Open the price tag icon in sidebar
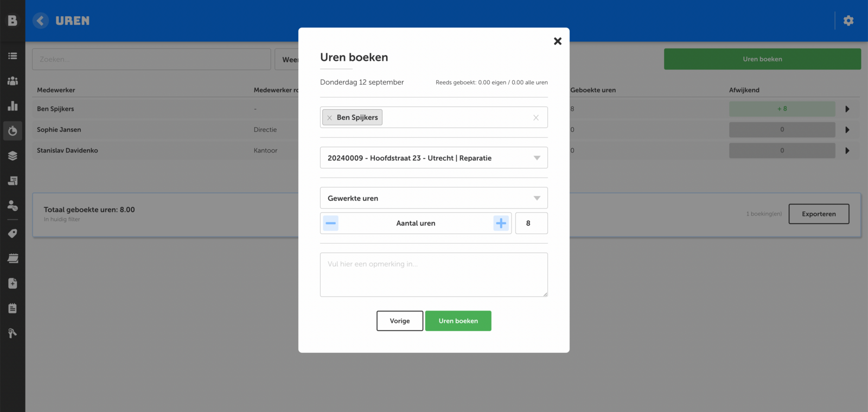The height and width of the screenshot is (412, 868). (12, 233)
